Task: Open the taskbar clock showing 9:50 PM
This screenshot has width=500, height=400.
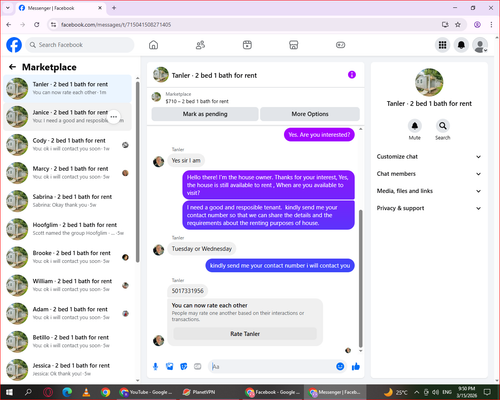Action: click(x=467, y=392)
